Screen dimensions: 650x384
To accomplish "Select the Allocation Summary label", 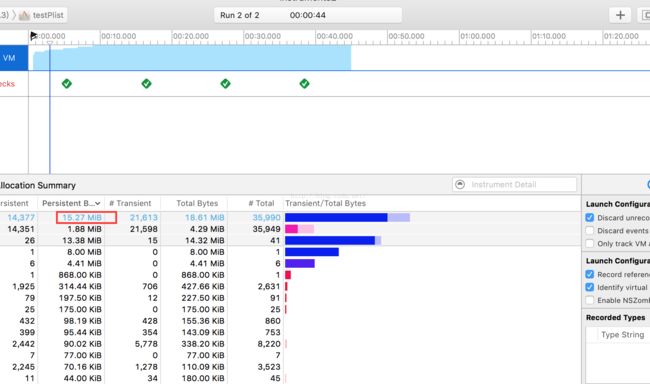I will (38, 185).
